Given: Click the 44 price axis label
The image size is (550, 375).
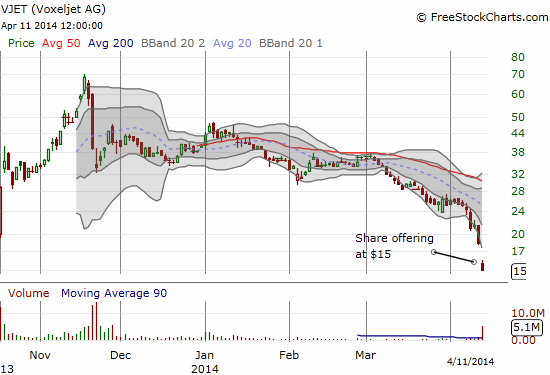Looking at the screenshot, I should 518,133.
